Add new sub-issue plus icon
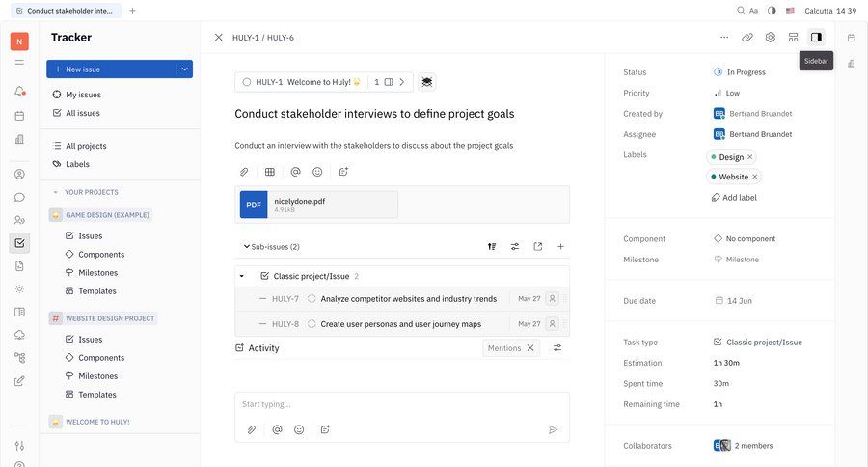The height and width of the screenshot is (467, 868). [x=560, y=246]
